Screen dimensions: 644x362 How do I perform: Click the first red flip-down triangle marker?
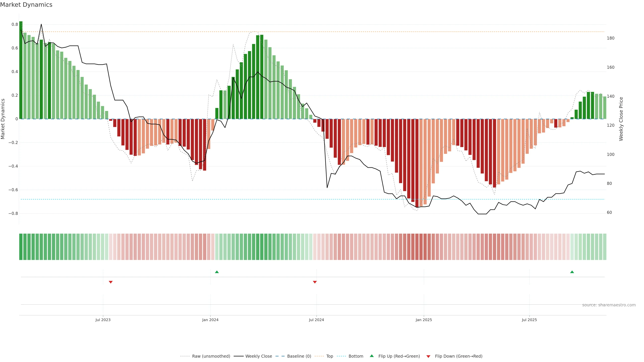point(111,282)
